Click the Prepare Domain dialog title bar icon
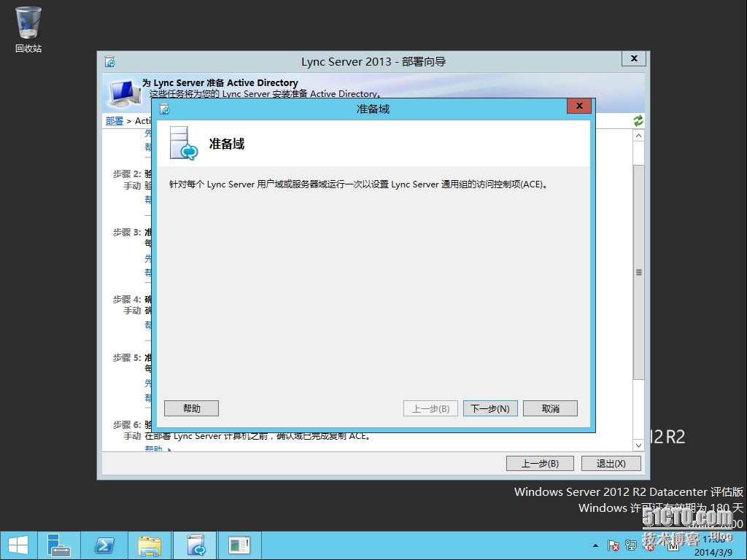 [165, 109]
